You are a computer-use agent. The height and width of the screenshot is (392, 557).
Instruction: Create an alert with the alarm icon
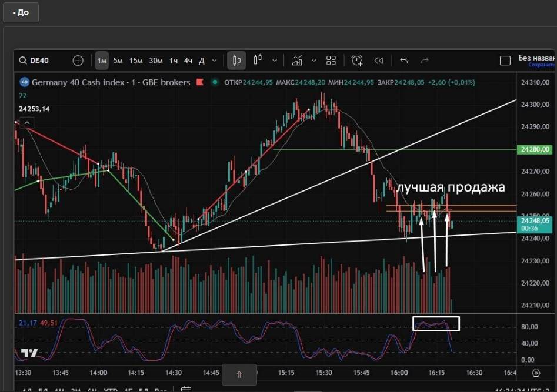click(x=357, y=61)
